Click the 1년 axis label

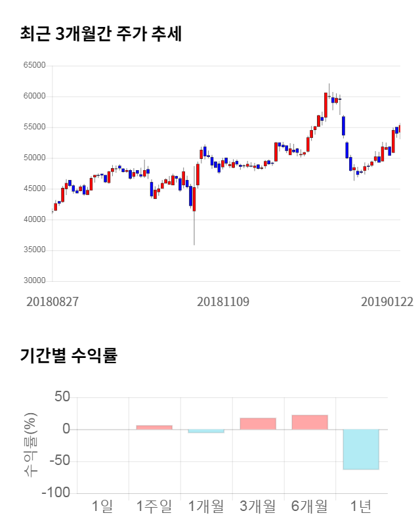362,506
